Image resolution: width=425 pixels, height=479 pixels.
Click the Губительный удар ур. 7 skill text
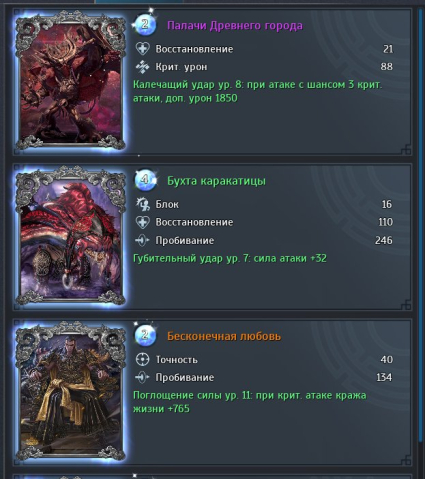(230, 258)
